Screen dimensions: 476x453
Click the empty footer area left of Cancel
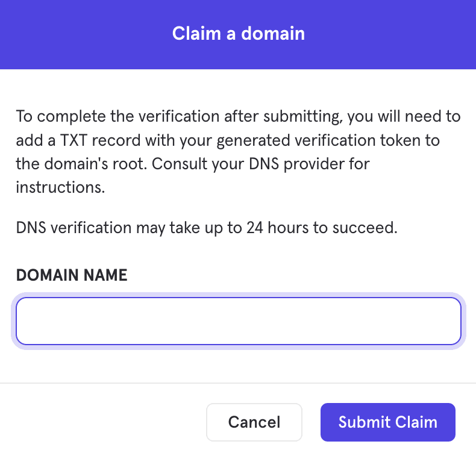(102, 422)
